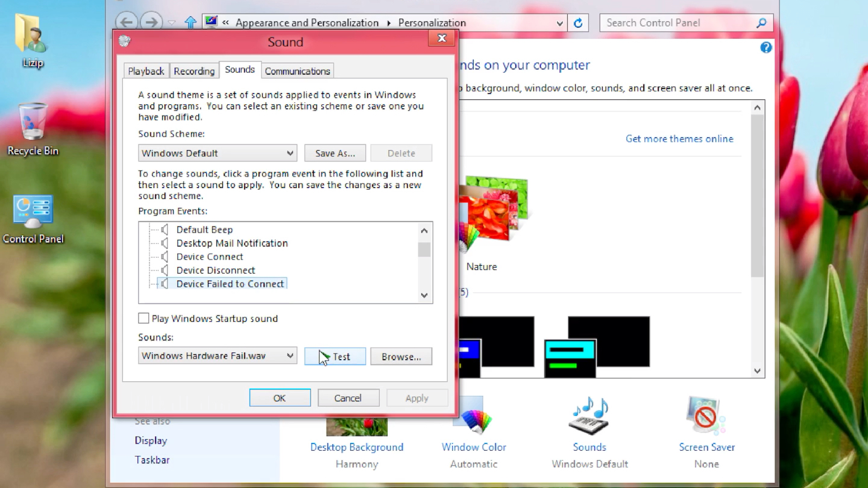Select Default Beep program event
Viewport: 868px width, 488px height.
(x=204, y=230)
